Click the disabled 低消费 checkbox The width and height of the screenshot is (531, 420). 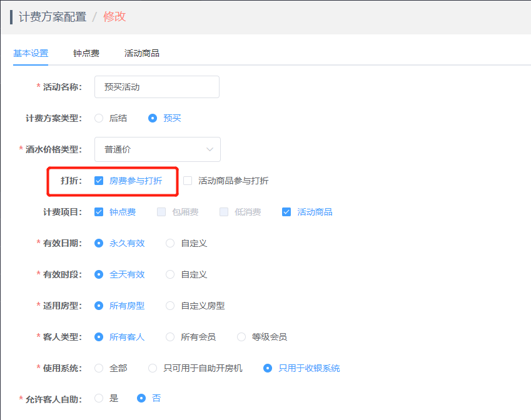pyautogui.click(x=224, y=212)
